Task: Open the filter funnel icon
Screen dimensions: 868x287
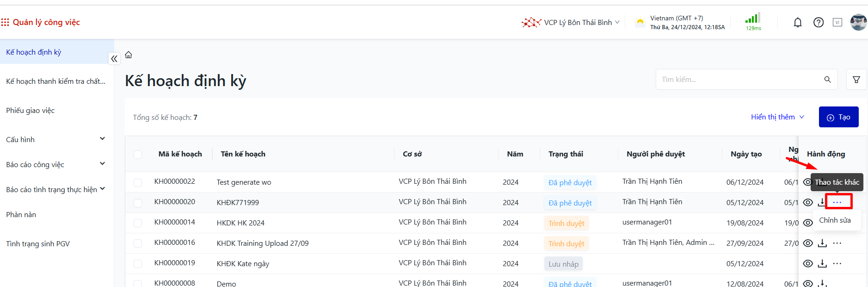Action: click(856, 80)
